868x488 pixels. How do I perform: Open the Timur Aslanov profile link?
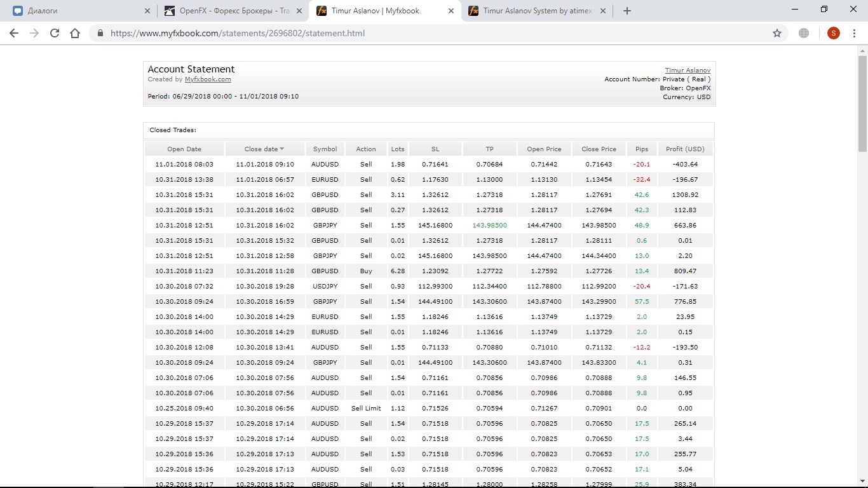[x=688, y=71]
